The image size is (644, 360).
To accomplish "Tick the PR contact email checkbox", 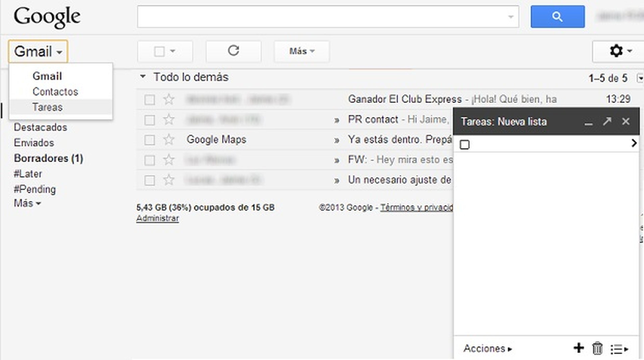I will click(149, 120).
